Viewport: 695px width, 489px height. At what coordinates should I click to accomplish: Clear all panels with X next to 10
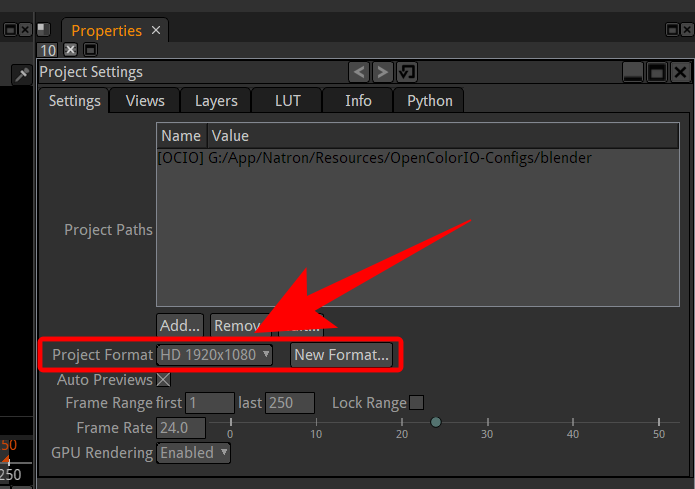71,49
